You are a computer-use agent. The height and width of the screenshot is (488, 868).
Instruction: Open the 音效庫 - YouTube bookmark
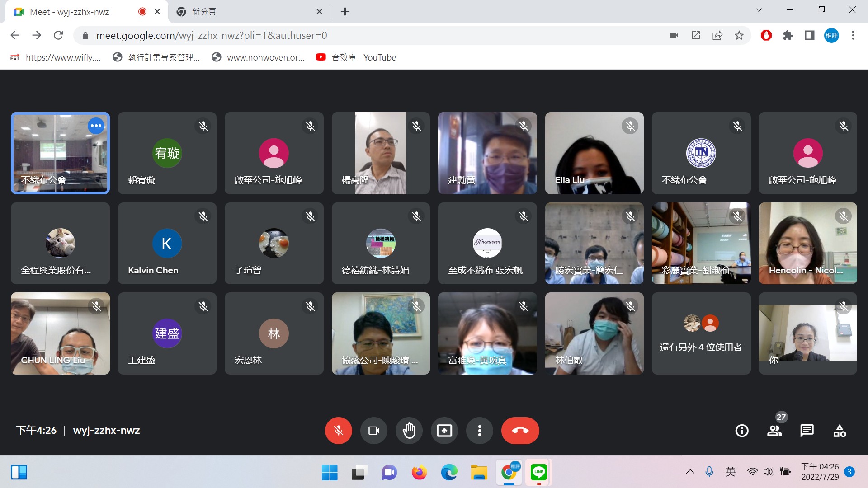tap(356, 57)
